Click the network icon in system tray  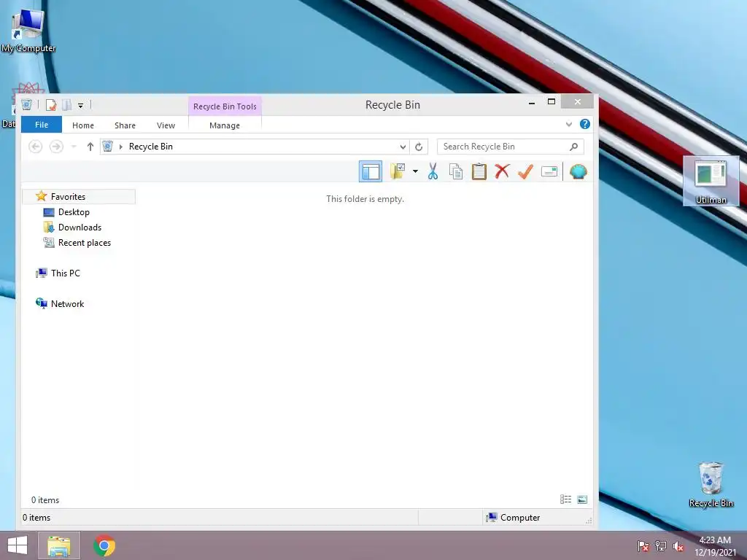(x=661, y=545)
